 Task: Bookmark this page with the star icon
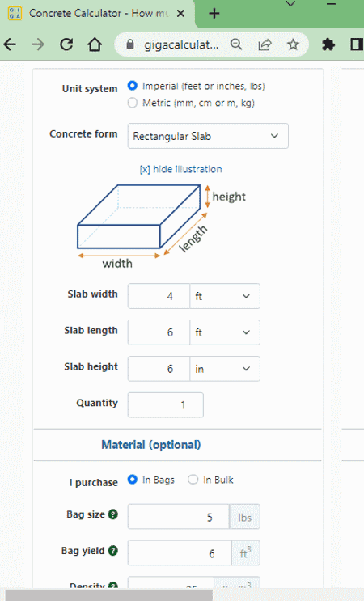(x=293, y=44)
